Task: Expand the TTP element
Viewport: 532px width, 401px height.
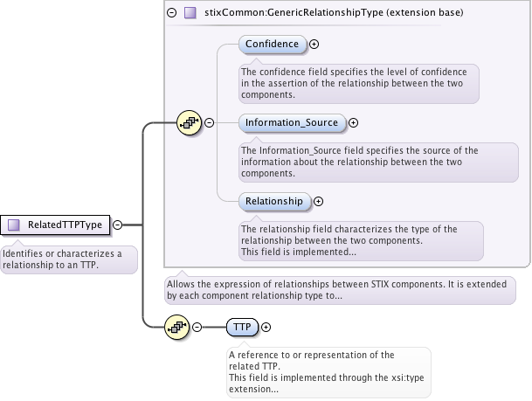Action: point(266,327)
